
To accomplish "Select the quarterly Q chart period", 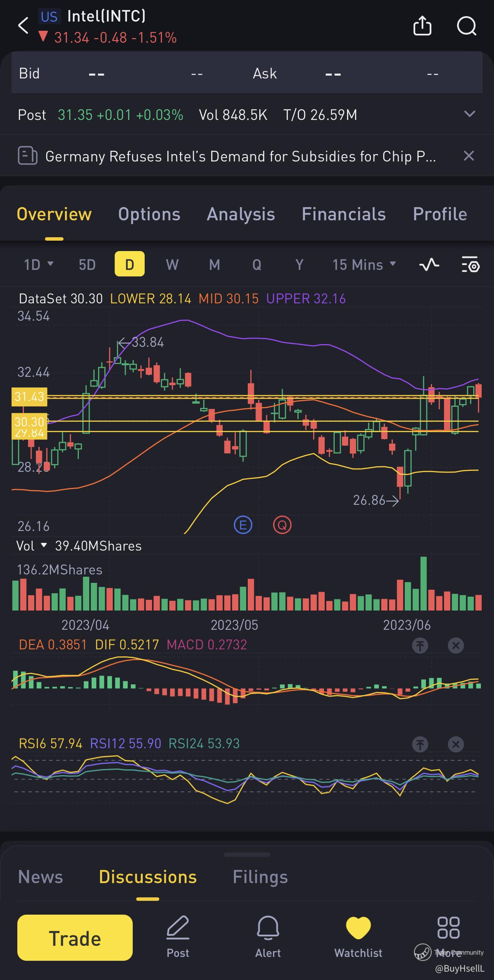I will (257, 265).
